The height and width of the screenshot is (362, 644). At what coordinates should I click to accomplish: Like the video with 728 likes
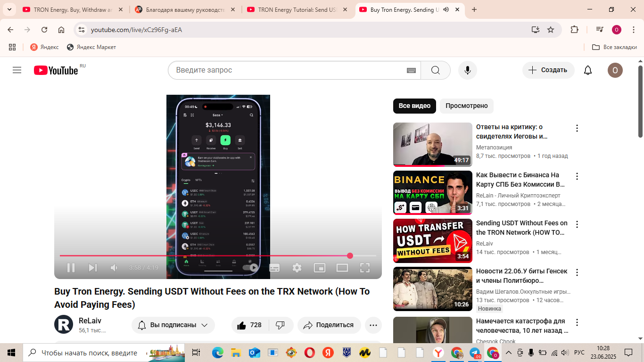[250, 325]
